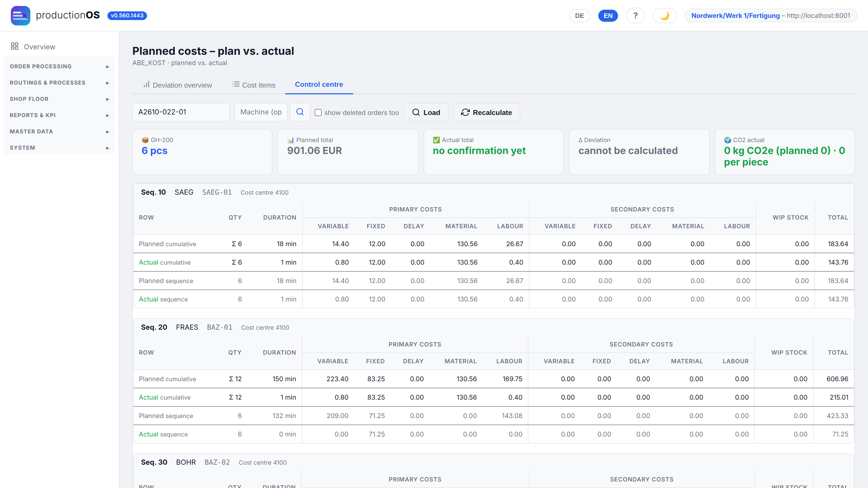Click the version badge v0.560.1443
Screen dimensions: 868x488
coord(127,15)
